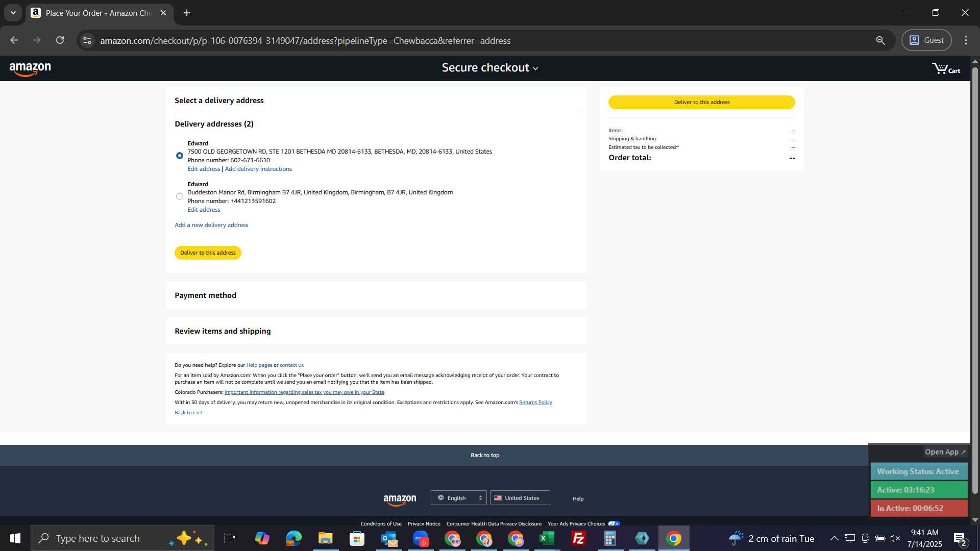980x551 pixels.
Task: Click the footer Help link
Action: pos(578,499)
